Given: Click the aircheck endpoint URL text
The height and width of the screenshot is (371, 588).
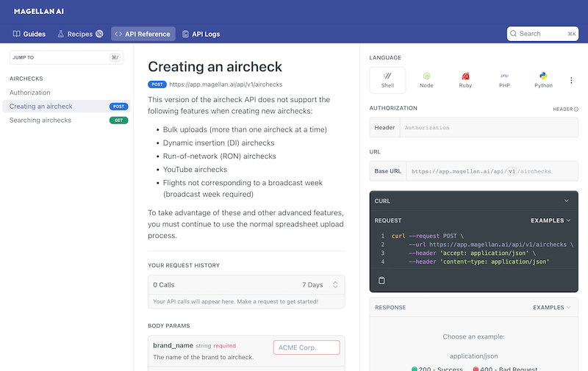Looking at the screenshot, I should pos(226,84).
